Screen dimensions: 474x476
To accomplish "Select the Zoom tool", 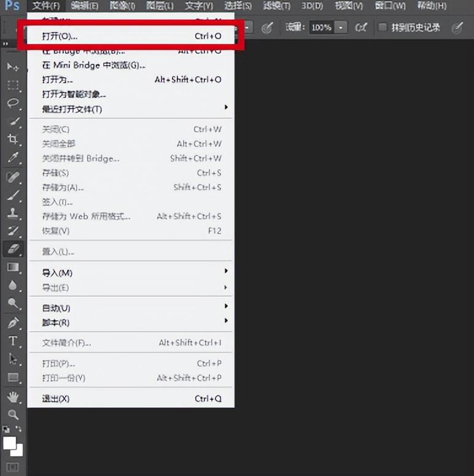I will tap(13, 415).
